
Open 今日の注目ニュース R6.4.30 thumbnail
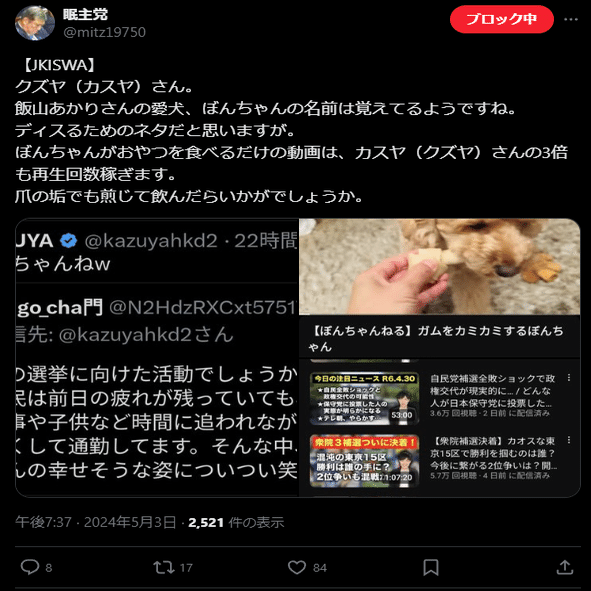[x=364, y=398]
